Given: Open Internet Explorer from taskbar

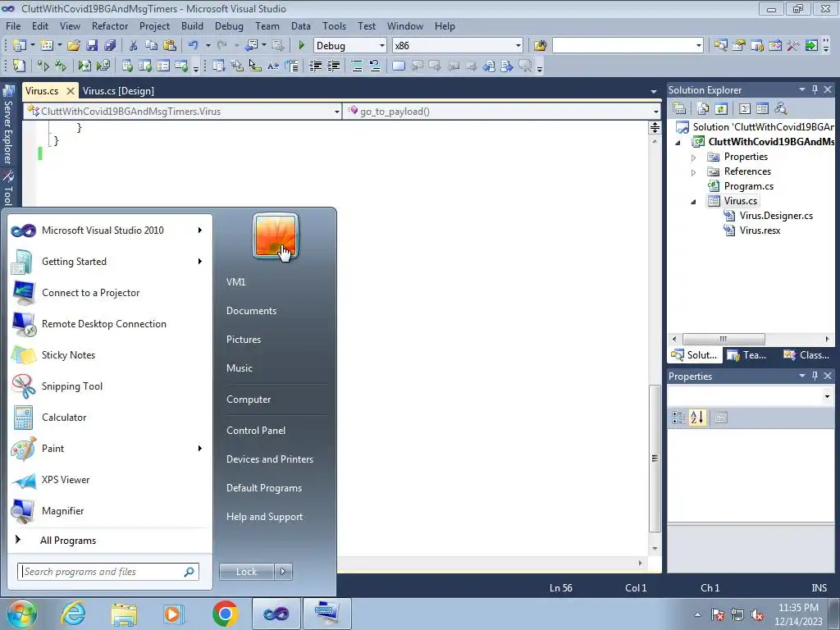Looking at the screenshot, I should 73,614.
